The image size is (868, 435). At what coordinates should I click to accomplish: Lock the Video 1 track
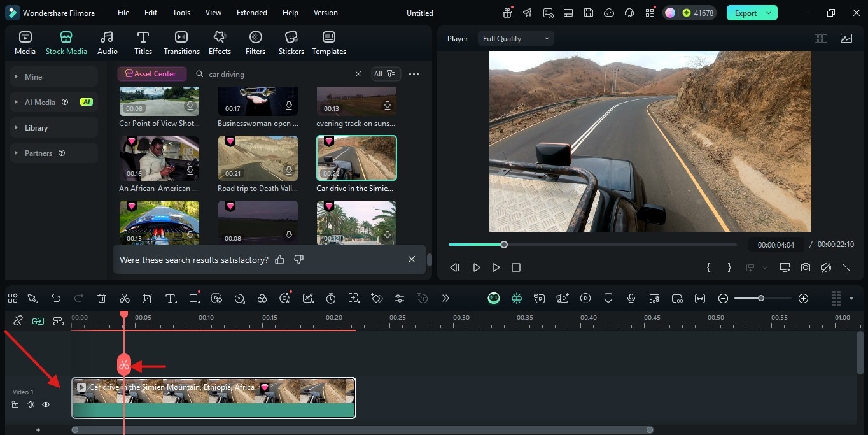[15, 404]
